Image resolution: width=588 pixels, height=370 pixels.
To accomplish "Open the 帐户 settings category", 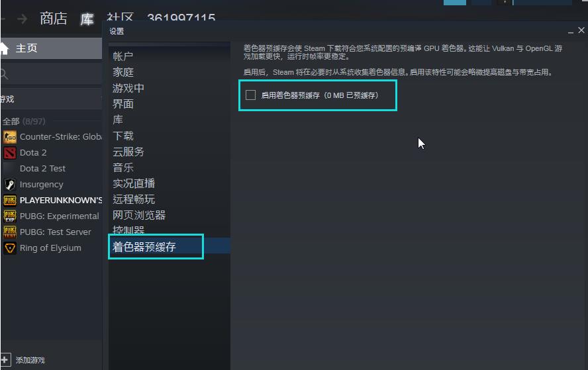I will 123,57.
